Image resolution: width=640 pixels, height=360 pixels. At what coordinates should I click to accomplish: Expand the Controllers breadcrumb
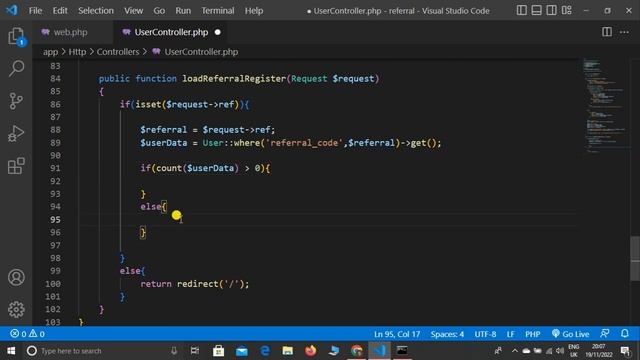[x=118, y=52]
